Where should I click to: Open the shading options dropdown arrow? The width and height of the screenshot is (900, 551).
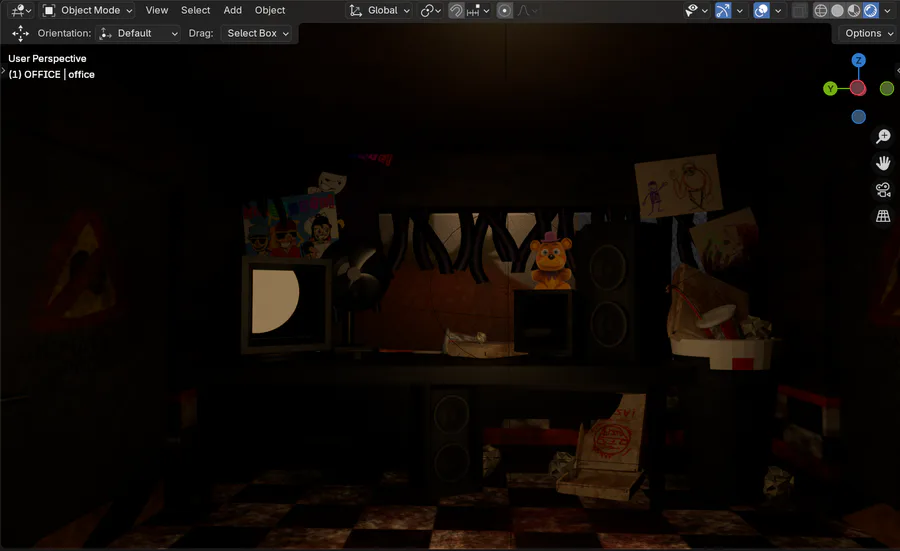(887, 10)
